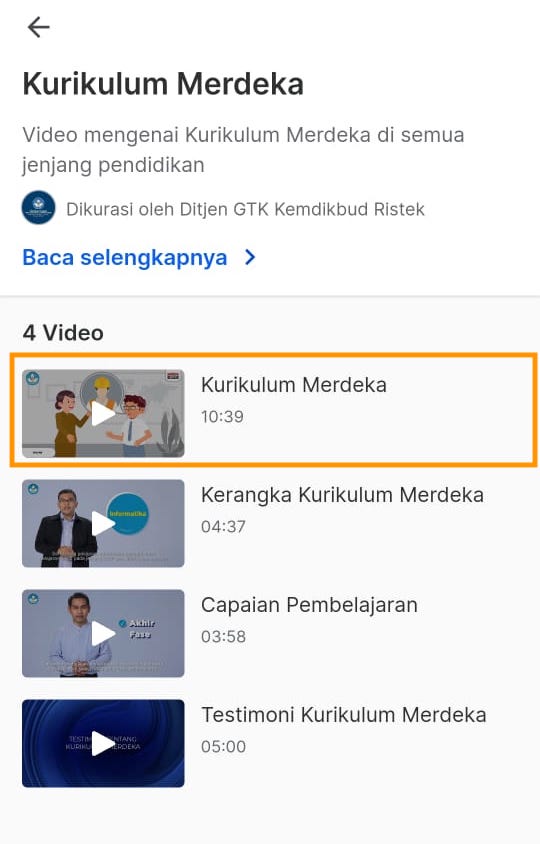
Task: Open Kerangka Kurikulum Merdeka video title
Action: point(342,495)
